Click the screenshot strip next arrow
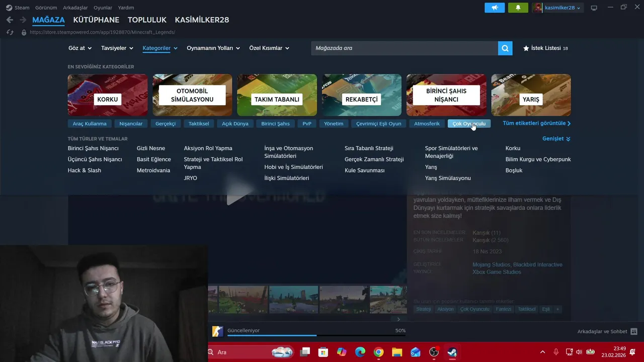 [x=398, y=319]
